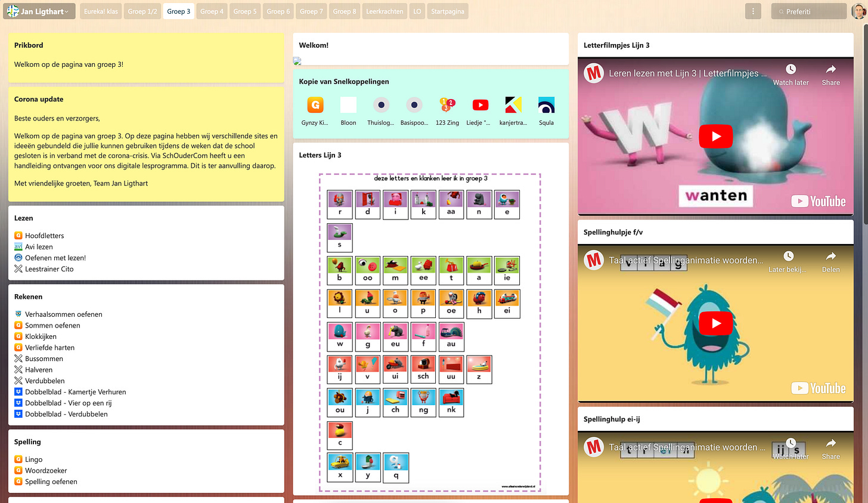Click Delen on Spellinghulpje f/v video
The image size is (868, 503).
(x=830, y=261)
